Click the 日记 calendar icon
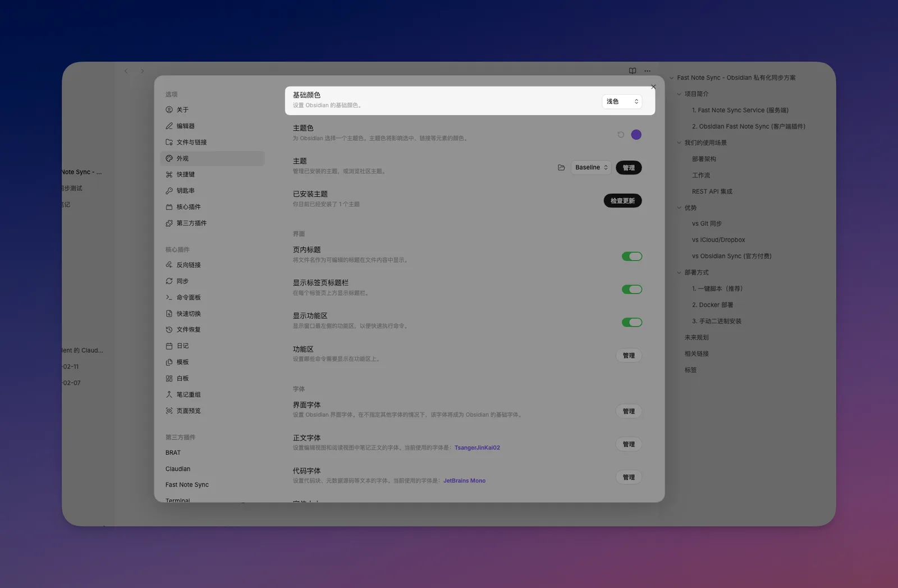This screenshot has height=588, width=898. click(169, 346)
